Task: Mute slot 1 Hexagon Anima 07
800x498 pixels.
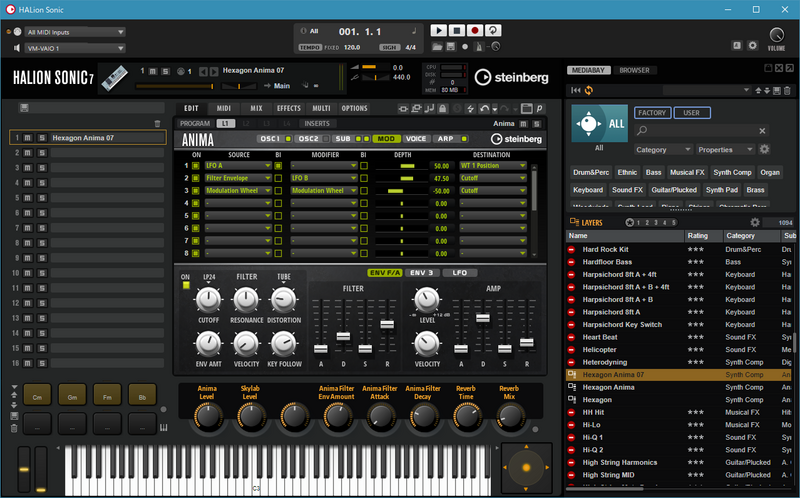Action: click(28, 138)
